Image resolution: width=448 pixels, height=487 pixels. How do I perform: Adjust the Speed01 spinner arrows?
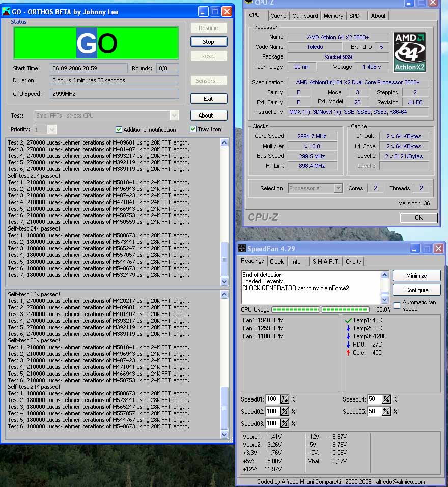(284, 399)
